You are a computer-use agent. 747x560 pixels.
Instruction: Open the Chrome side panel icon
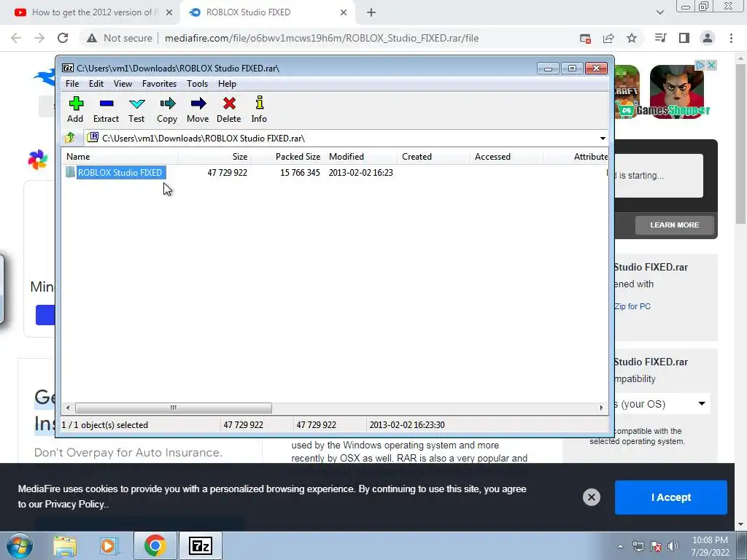click(684, 38)
